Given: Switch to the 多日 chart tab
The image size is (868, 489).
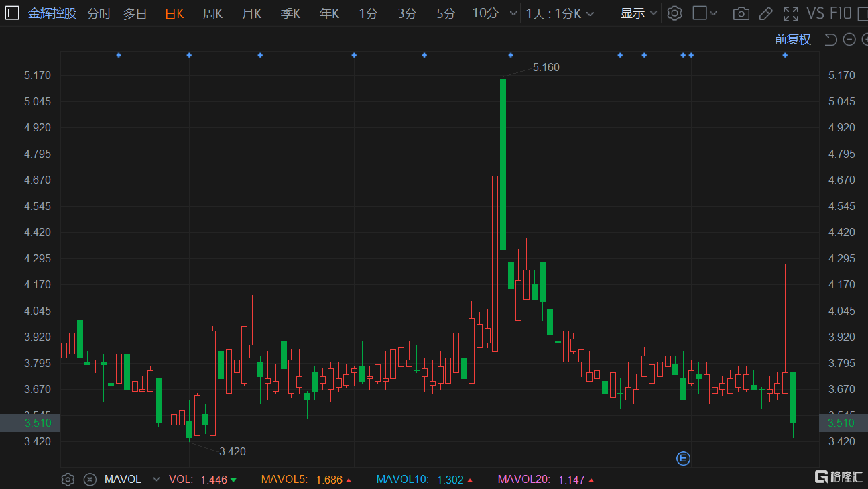Looking at the screenshot, I should coord(135,13).
